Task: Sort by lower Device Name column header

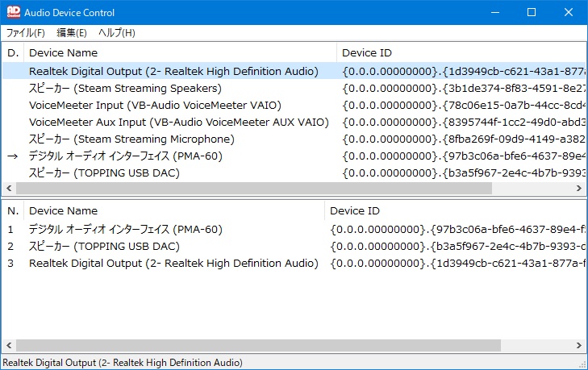Action: point(174,210)
